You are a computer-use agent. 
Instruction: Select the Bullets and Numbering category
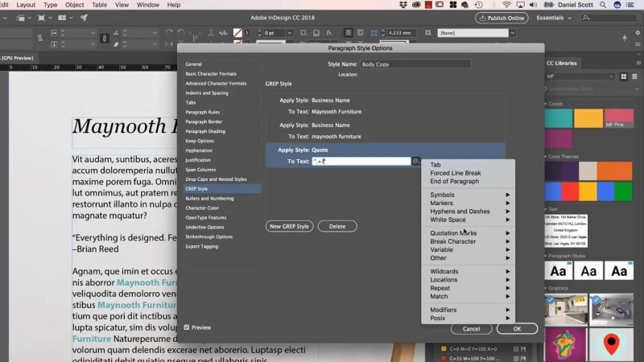pos(209,198)
